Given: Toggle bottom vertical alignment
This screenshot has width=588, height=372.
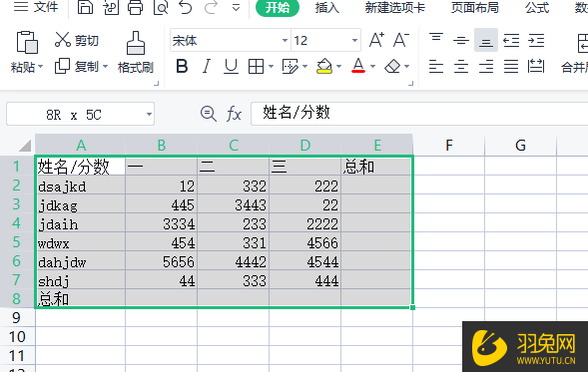Looking at the screenshot, I should (486, 40).
